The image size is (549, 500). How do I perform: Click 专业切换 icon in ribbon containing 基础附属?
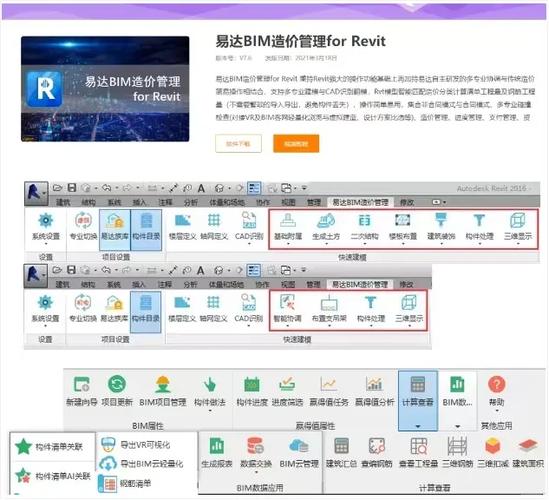coord(83,221)
